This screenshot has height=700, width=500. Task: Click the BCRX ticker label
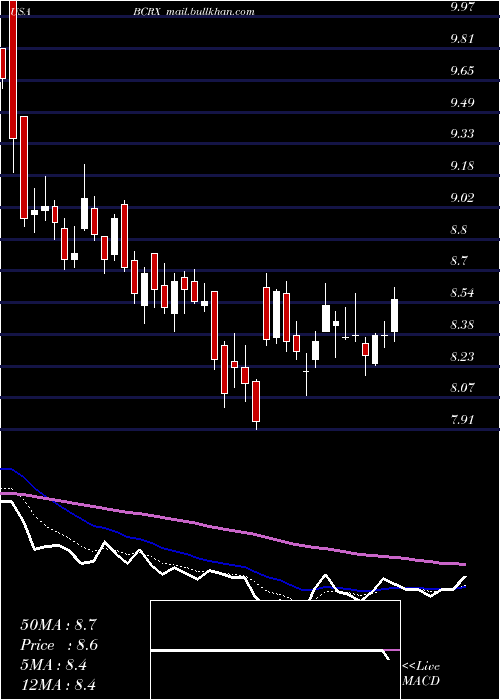point(147,12)
